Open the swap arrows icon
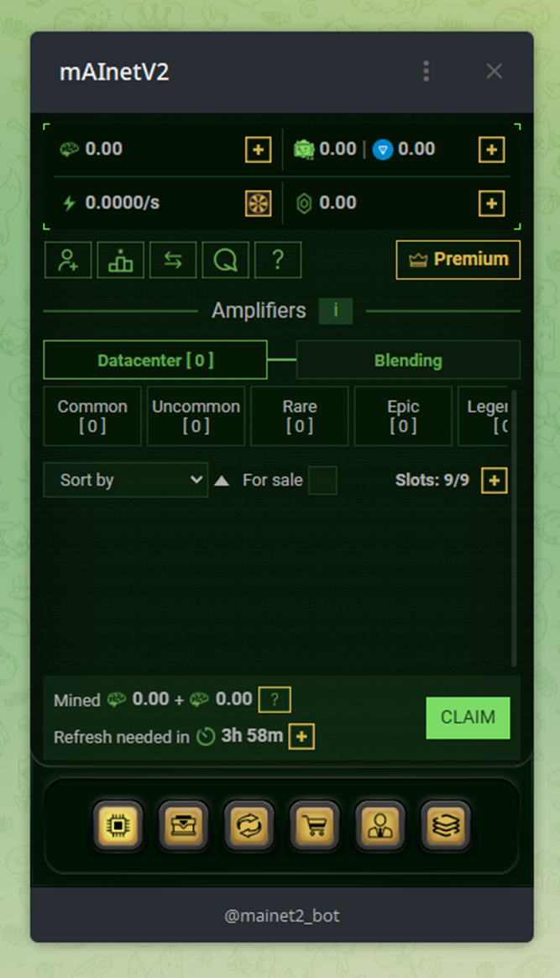Screen dimensions: 560x978 (x=173, y=260)
